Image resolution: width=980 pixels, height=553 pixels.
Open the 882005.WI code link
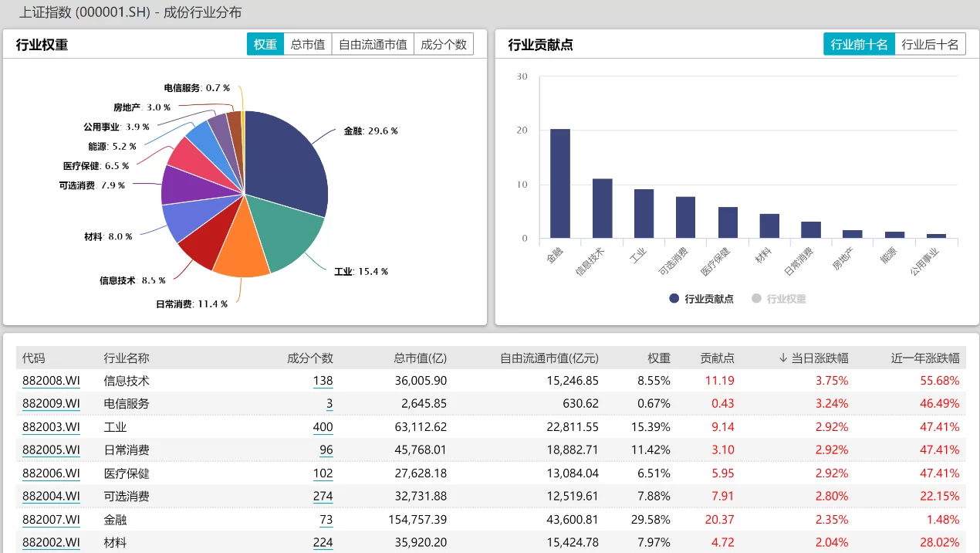click(51, 450)
